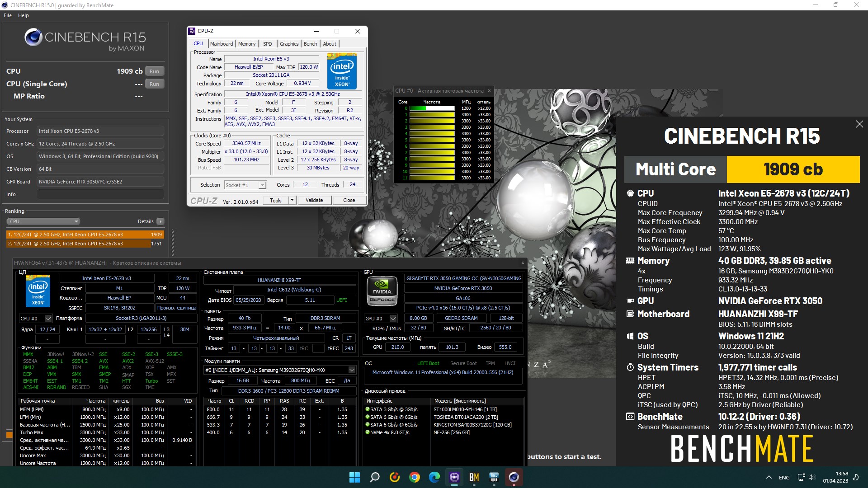Click the System Timers clock icon
Image resolution: width=868 pixels, height=488 pixels.
point(630,367)
